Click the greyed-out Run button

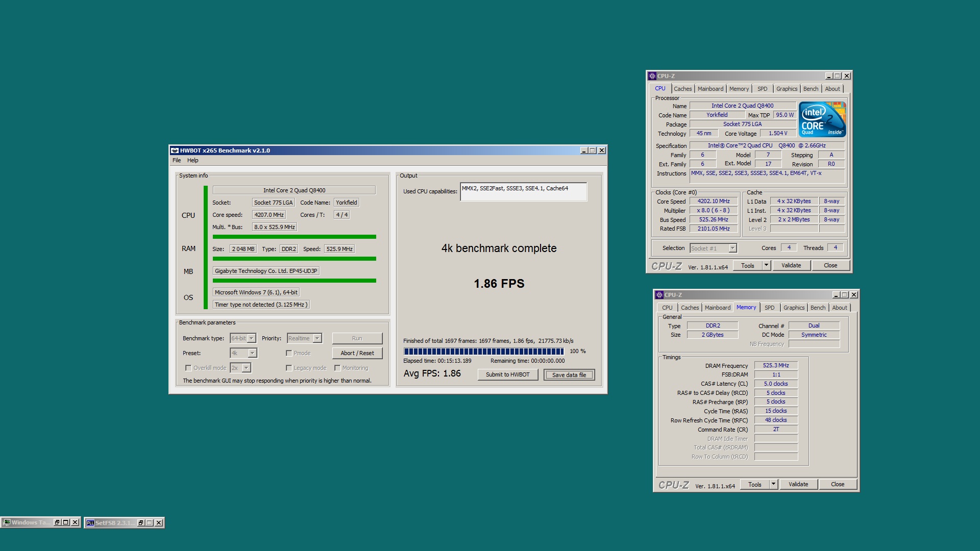(x=357, y=338)
